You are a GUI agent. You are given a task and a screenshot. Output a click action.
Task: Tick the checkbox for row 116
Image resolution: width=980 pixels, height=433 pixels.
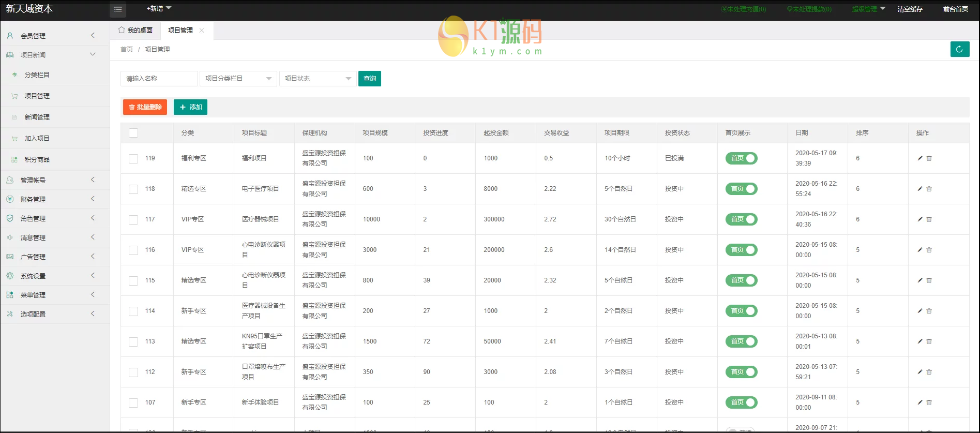(x=133, y=250)
